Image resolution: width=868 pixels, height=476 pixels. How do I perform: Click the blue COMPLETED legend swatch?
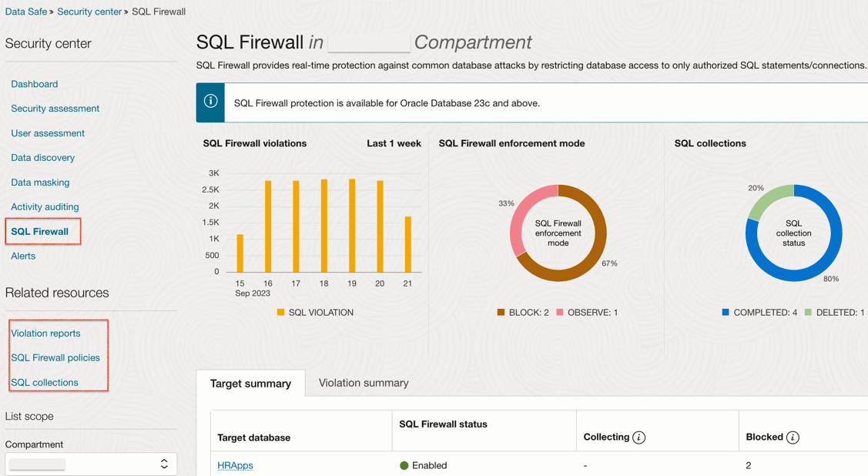(x=726, y=313)
